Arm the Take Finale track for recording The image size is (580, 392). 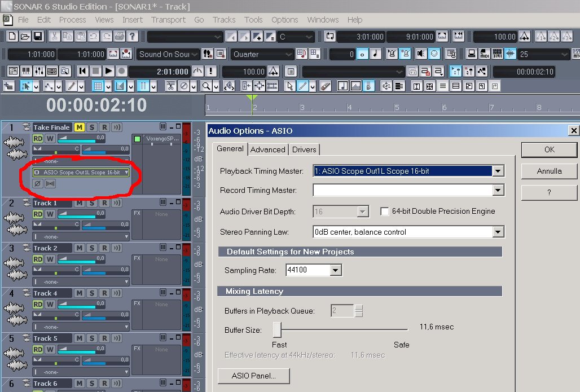click(x=105, y=127)
